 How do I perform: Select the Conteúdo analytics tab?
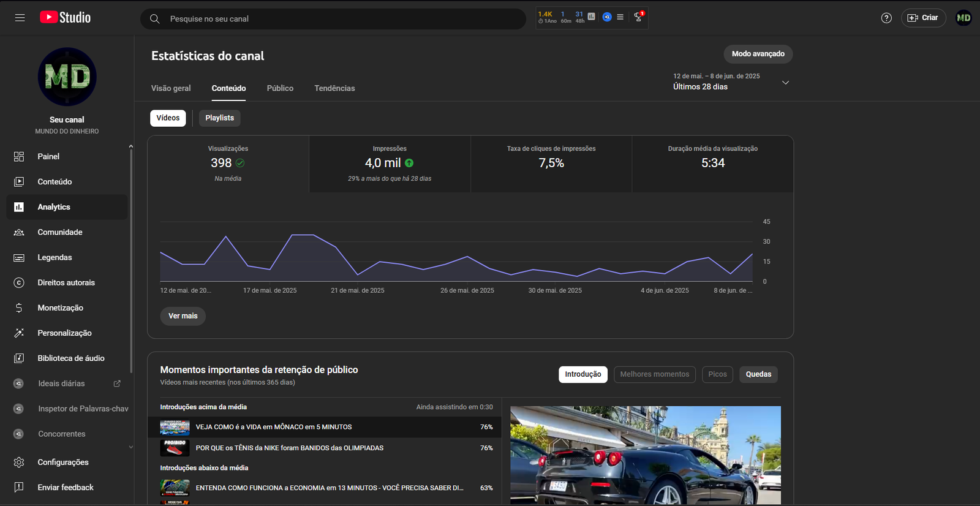point(228,88)
